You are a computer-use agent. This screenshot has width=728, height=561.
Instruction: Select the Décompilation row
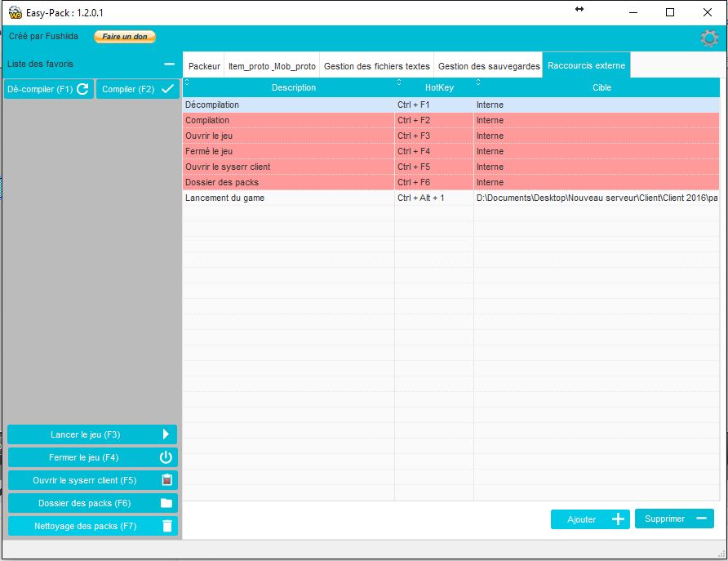coord(451,105)
